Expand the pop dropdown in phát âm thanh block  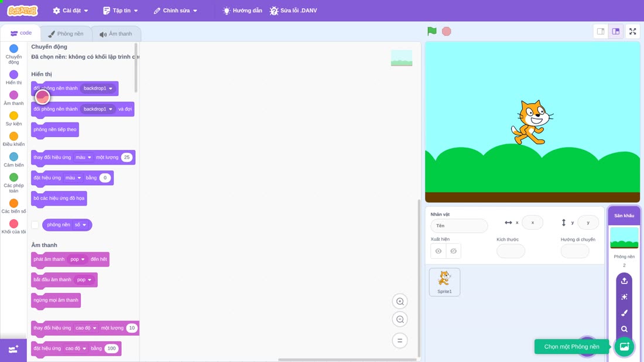pos(77,259)
